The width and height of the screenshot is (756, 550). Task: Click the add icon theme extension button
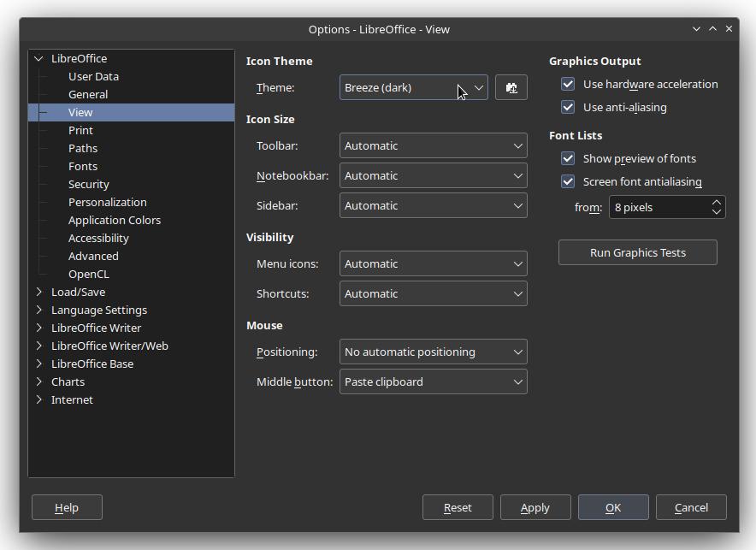pyautogui.click(x=511, y=87)
